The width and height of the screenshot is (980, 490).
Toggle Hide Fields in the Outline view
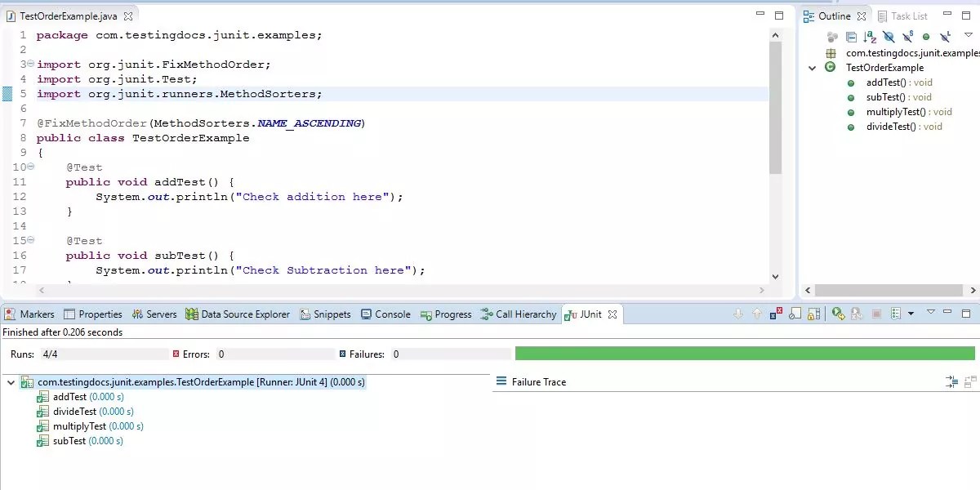click(889, 37)
